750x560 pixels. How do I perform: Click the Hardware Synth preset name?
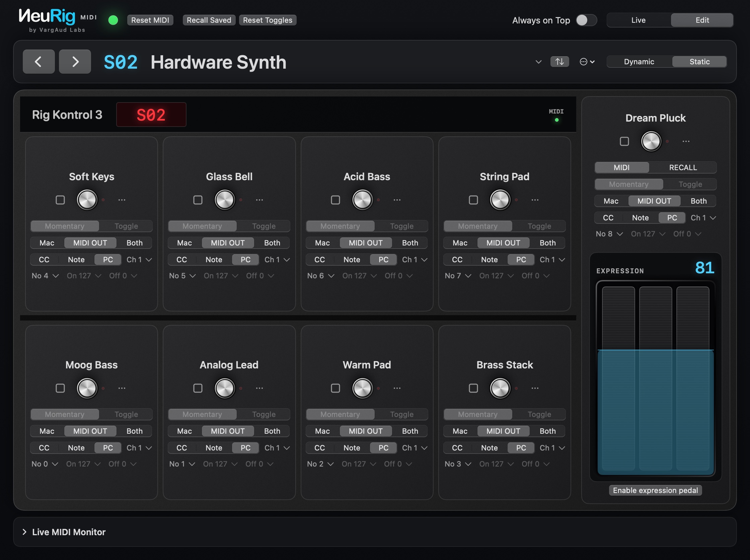[218, 62]
